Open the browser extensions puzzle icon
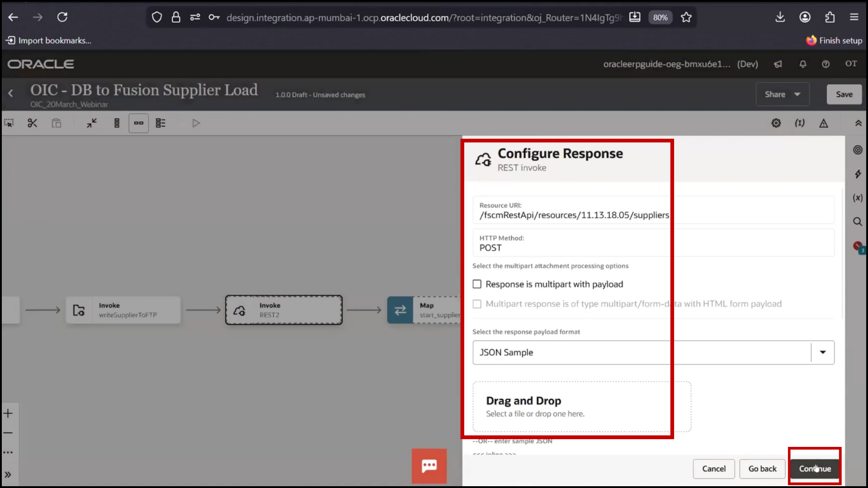 point(830,17)
